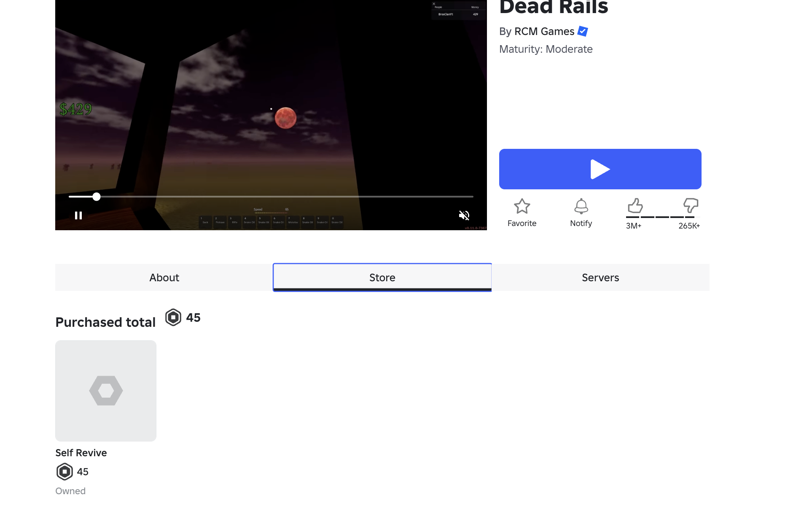Pause the game preview video
Screen dimensions: 812x506
point(78,215)
